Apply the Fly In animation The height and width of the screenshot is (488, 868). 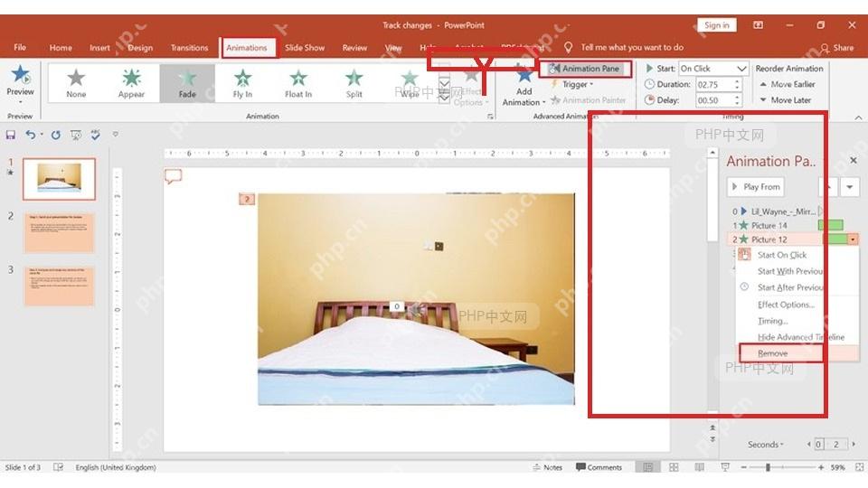click(x=242, y=83)
